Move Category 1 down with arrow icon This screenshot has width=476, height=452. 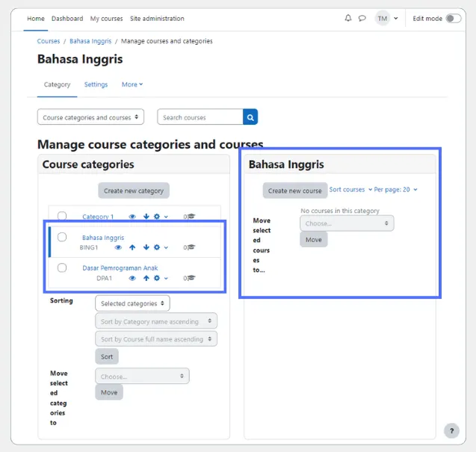146,217
